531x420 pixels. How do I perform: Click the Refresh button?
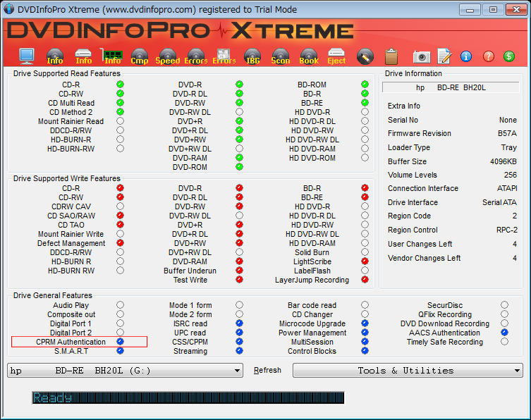click(267, 370)
